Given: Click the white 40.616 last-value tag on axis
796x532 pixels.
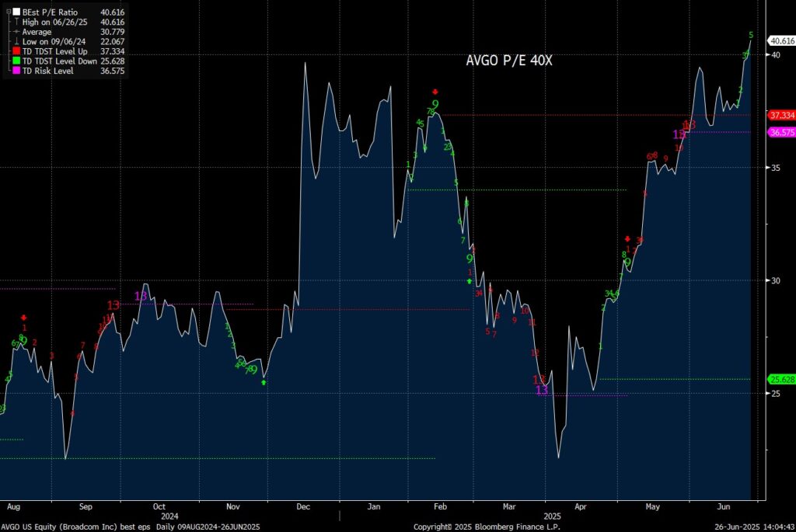Looking at the screenshot, I should [x=782, y=41].
